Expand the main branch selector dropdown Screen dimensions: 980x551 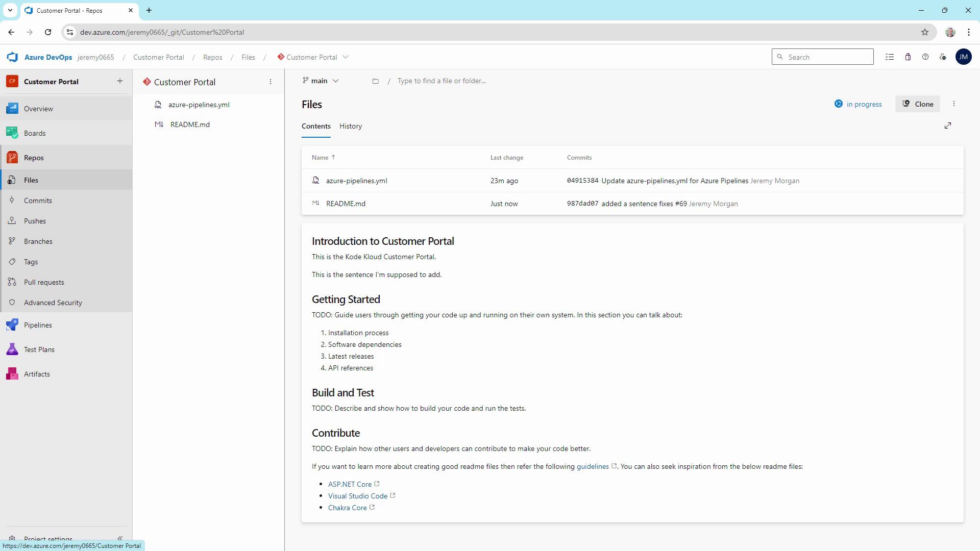point(321,81)
